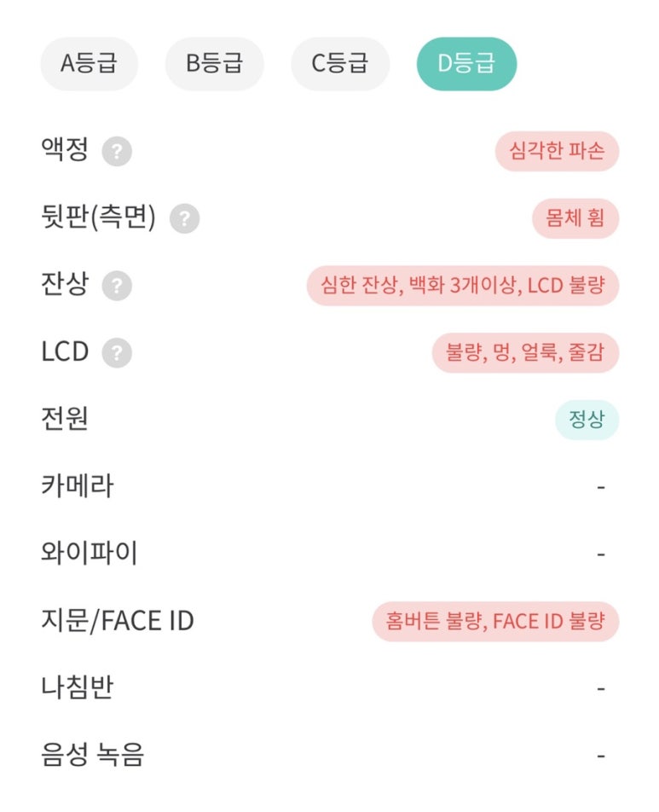The height and width of the screenshot is (812, 659).
Task: Select the highlighted D등급 tab
Action: click(x=466, y=64)
